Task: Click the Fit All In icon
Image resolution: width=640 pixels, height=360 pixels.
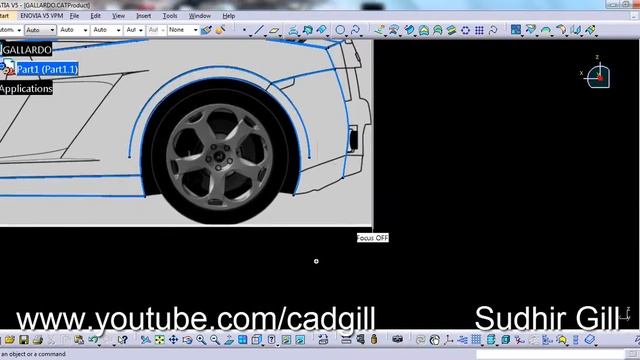Action: coord(160,340)
